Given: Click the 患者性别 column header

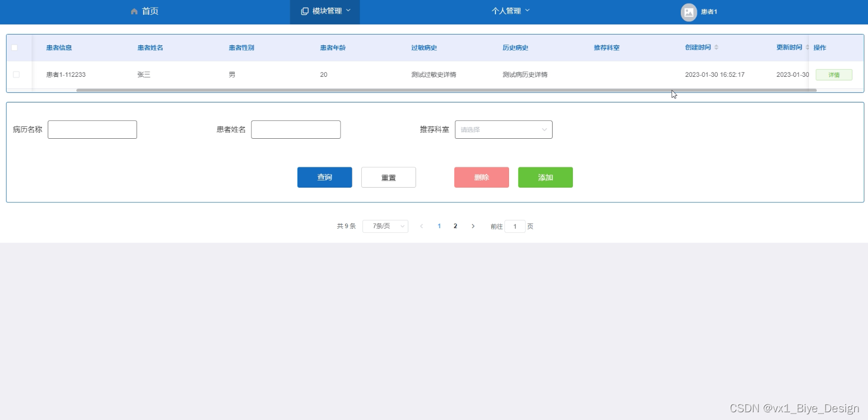Looking at the screenshot, I should coord(241,48).
